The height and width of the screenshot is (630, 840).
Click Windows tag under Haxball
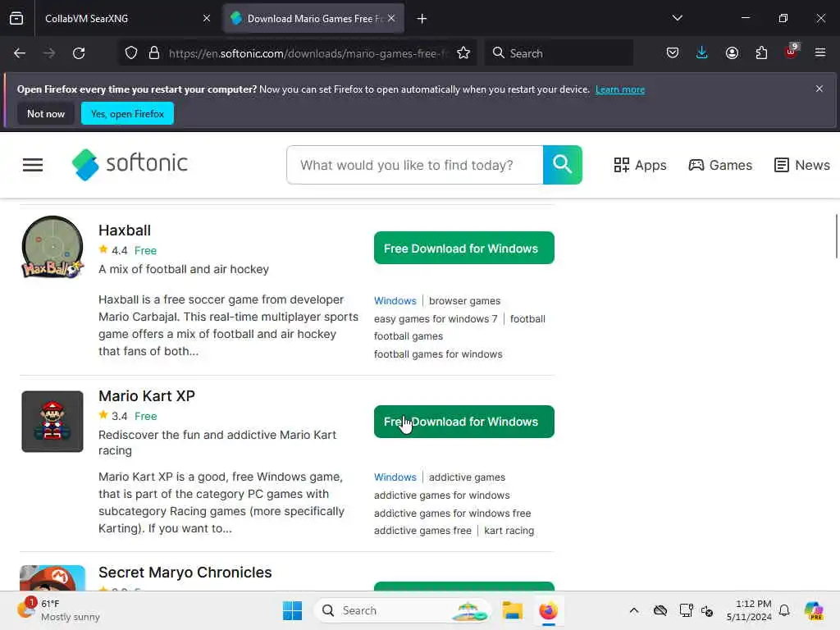tap(395, 301)
